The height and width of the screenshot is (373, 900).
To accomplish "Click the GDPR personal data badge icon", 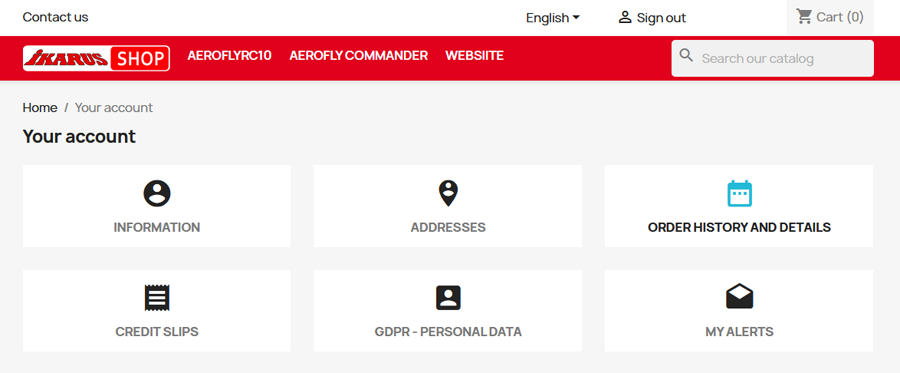I will click(448, 298).
